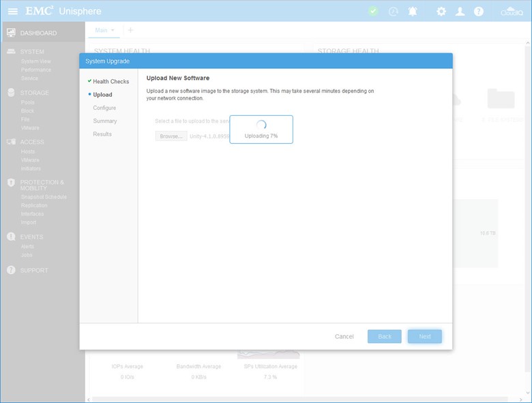Open the alerts bell icon
The width and height of the screenshot is (532, 403).
[x=413, y=12]
